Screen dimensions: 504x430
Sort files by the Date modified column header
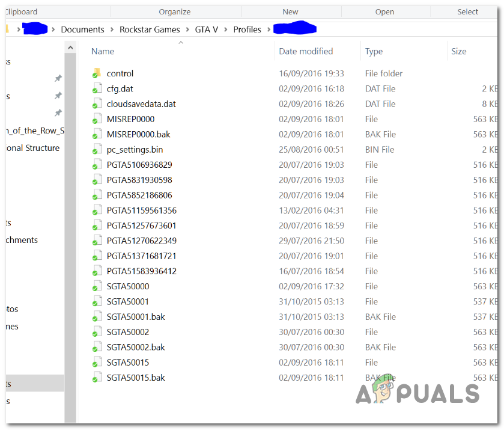[306, 51]
